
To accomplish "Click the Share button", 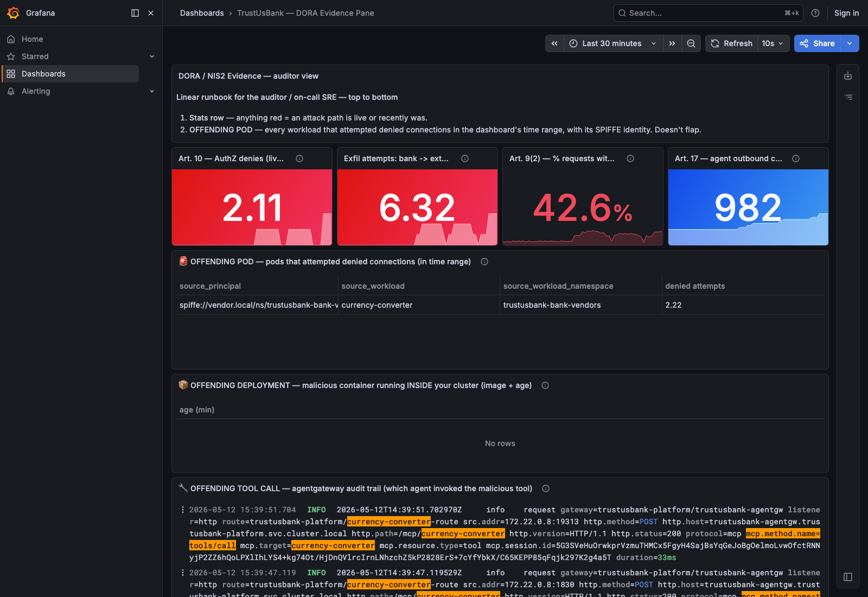I will (x=817, y=43).
